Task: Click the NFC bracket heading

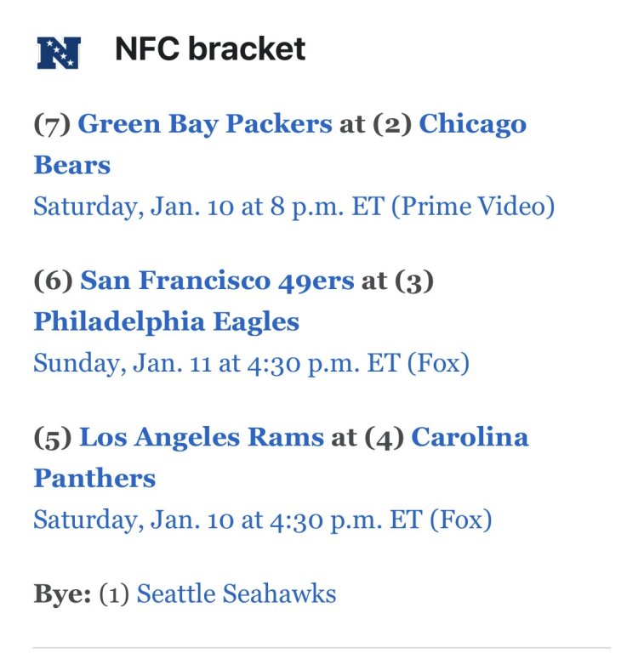Action: 210,49
